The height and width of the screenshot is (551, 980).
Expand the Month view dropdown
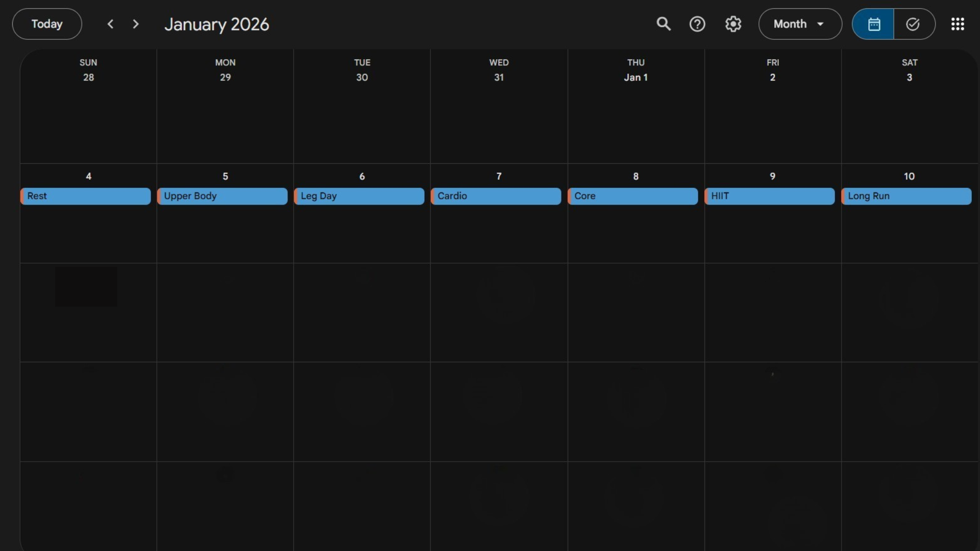(799, 24)
